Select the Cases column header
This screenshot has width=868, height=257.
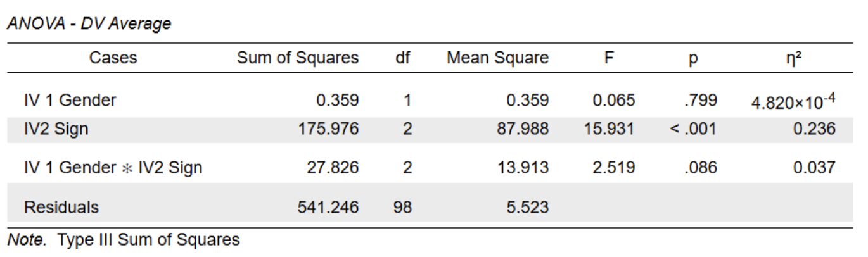[113, 58]
